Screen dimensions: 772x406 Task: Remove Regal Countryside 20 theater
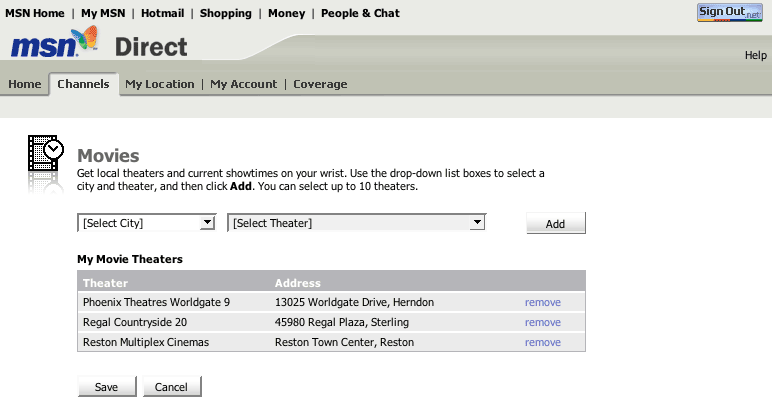(x=543, y=322)
